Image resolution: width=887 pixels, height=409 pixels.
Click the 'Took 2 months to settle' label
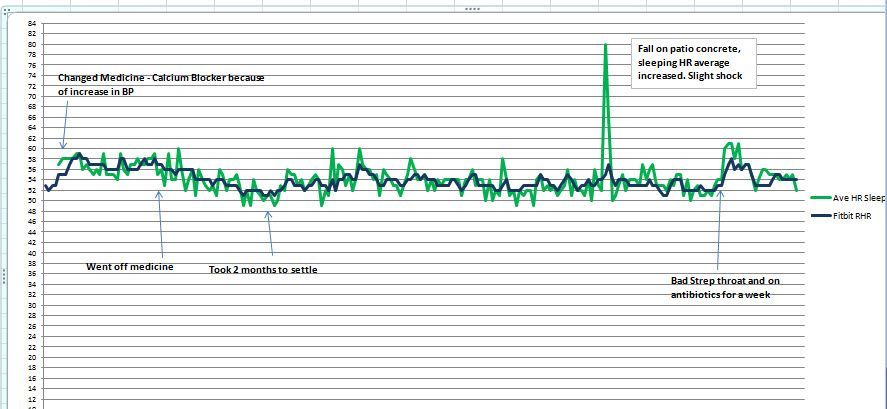click(x=263, y=270)
